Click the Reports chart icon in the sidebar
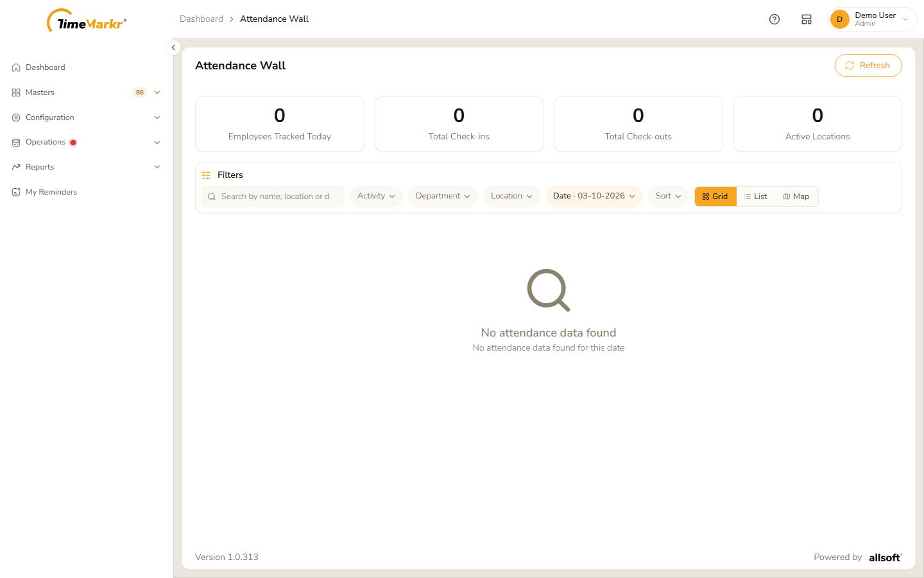The width and height of the screenshot is (924, 578). pos(16,167)
